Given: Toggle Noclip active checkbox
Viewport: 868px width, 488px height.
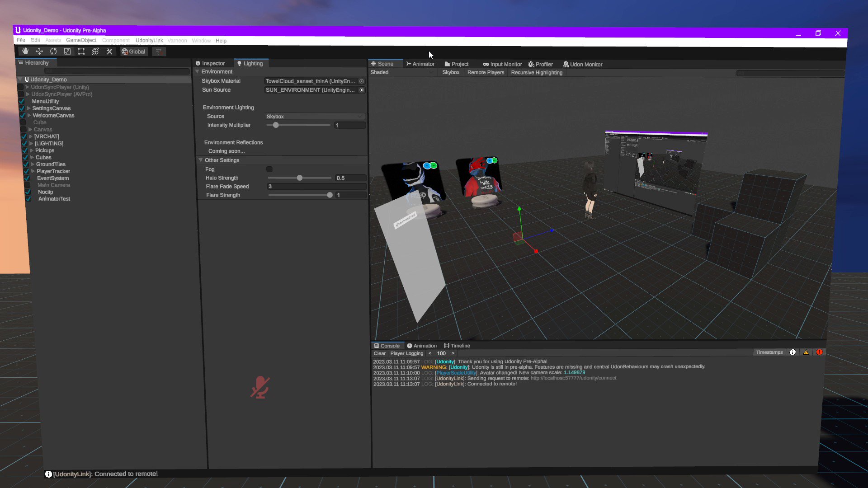Looking at the screenshot, I should 28,192.
